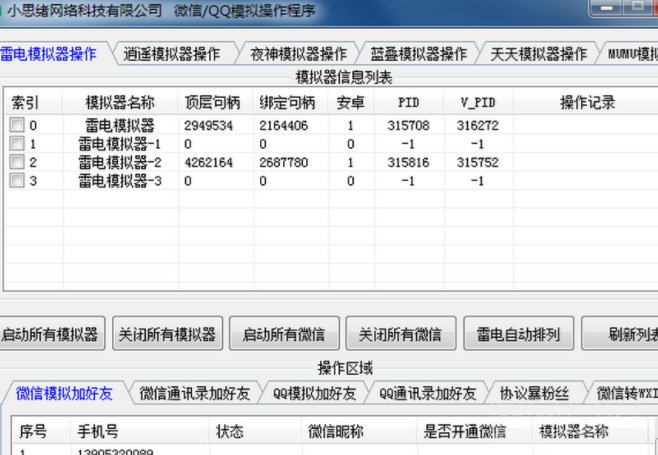Viewport: 658px width, 455px height.
Task: Select the 微信通讯录加好友 tab
Action: click(195, 394)
